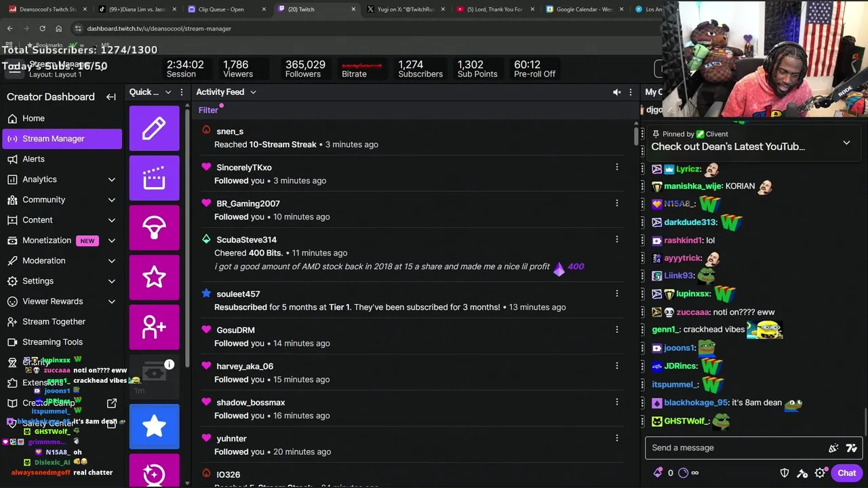
Task: Click the Filter link in Activity Feed
Action: [x=208, y=110]
